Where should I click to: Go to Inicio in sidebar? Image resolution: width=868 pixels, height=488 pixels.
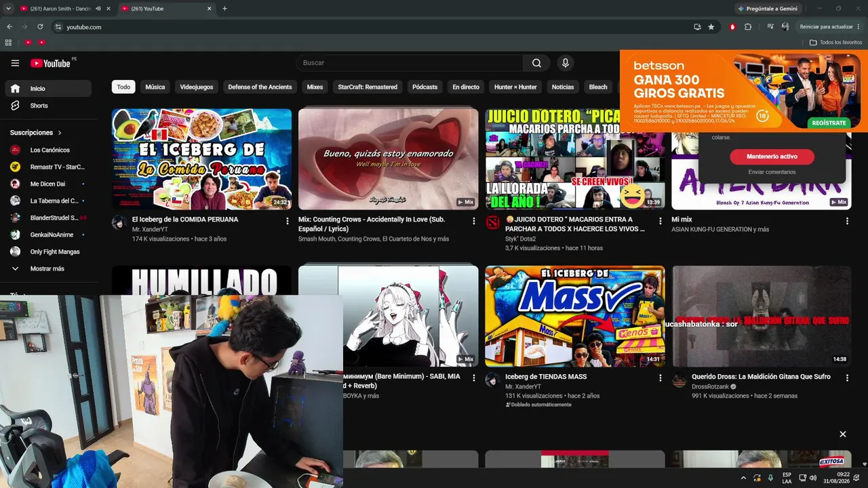(x=48, y=88)
